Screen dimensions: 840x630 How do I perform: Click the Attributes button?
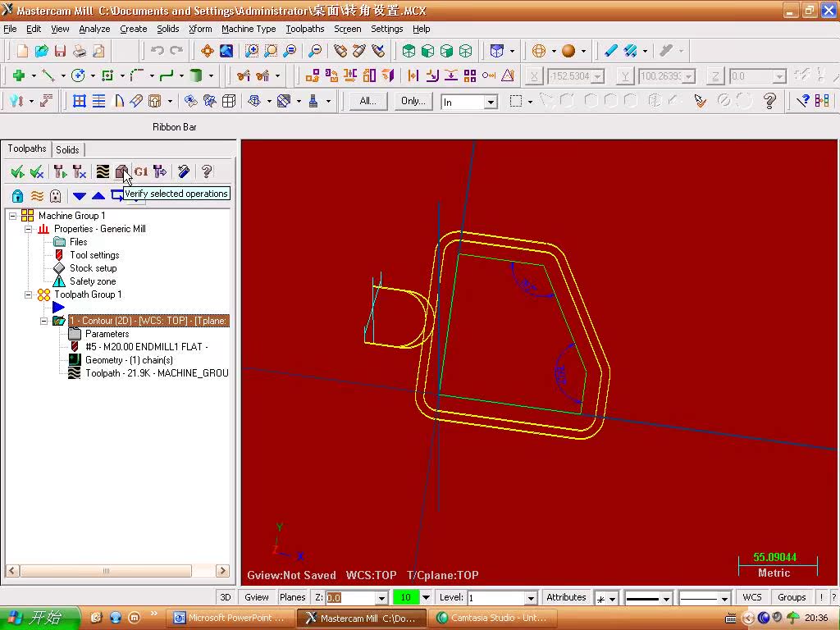pyautogui.click(x=566, y=597)
